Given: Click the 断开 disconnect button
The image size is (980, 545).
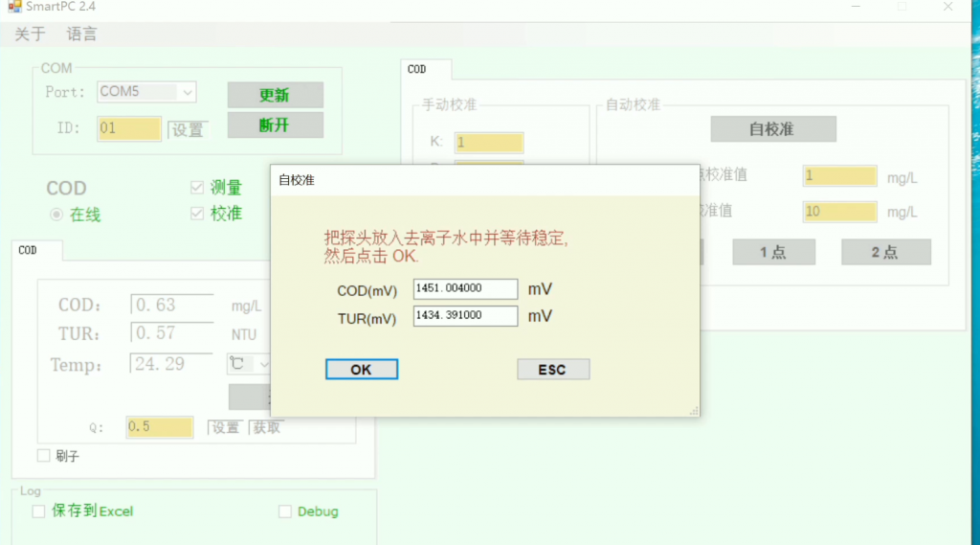Looking at the screenshot, I should coord(275,125).
